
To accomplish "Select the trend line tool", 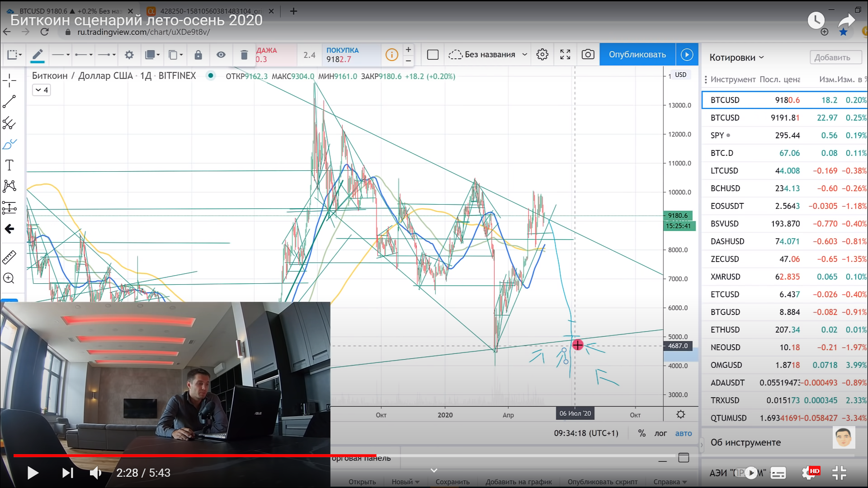I will coord(9,102).
